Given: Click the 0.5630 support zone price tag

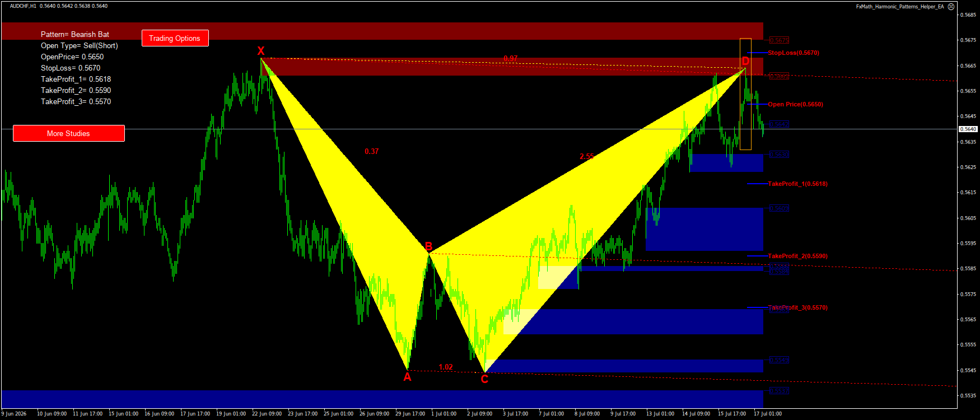Looking at the screenshot, I should (x=779, y=155).
